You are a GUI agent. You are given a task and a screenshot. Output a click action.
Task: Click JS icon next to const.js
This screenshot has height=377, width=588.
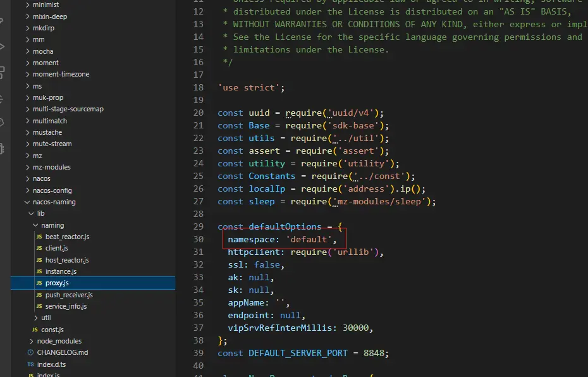[35, 330]
